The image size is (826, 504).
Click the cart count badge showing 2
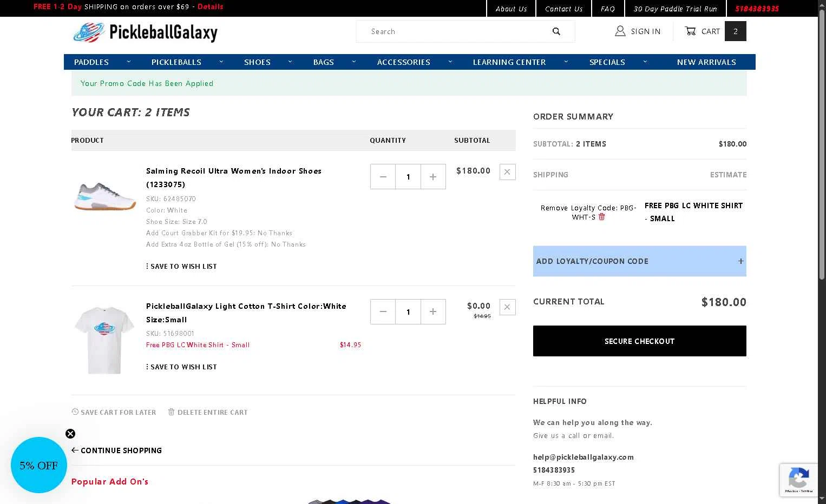pos(736,31)
